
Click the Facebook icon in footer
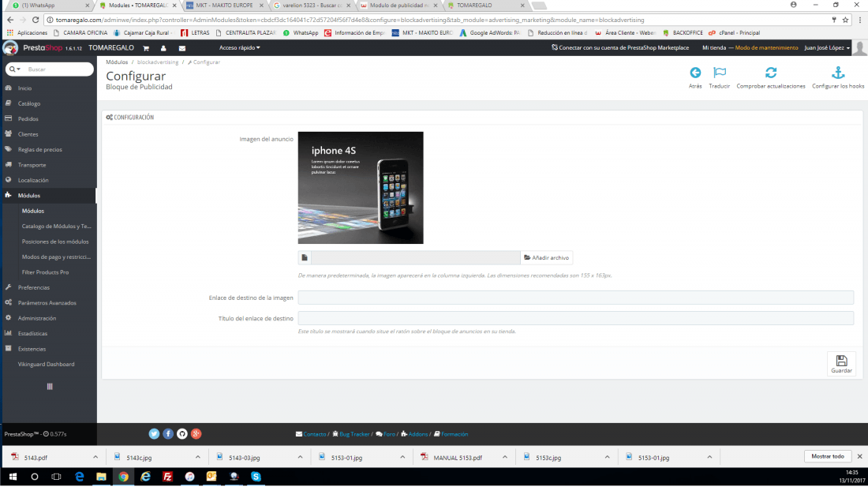pyautogui.click(x=168, y=434)
